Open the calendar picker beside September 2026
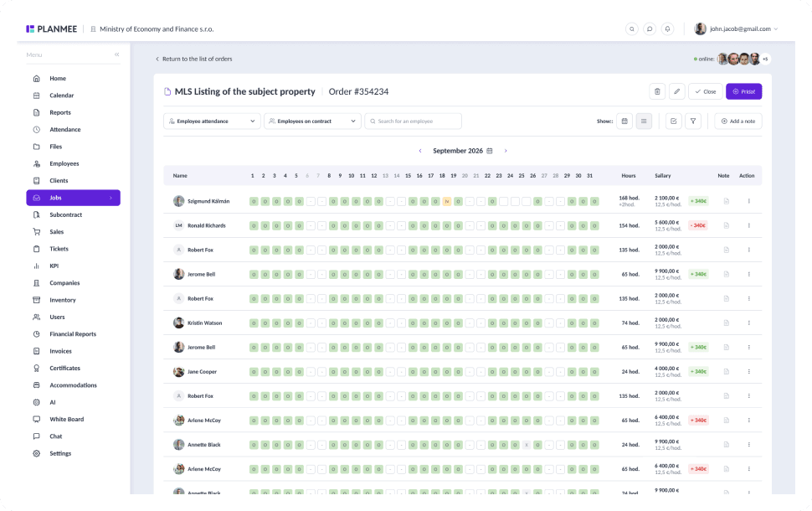The height and width of the screenshot is (511, 812). pos(490,151)
